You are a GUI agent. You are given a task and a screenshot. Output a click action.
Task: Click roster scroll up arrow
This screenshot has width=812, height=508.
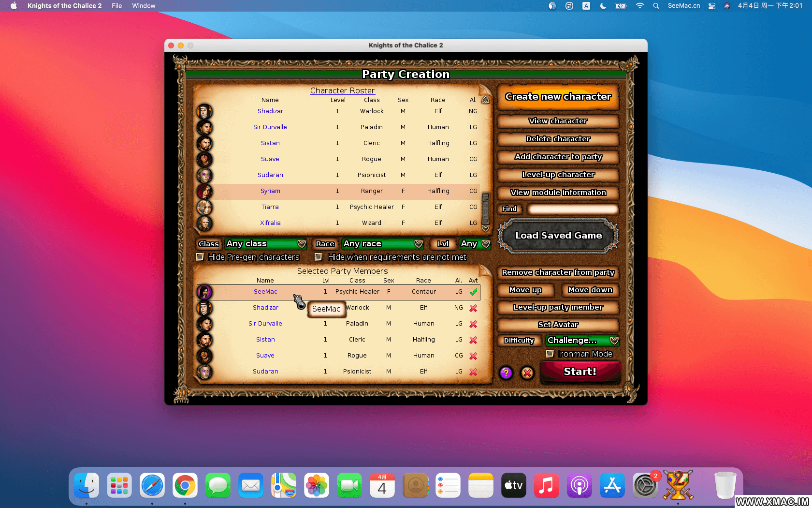click(486, 100)
